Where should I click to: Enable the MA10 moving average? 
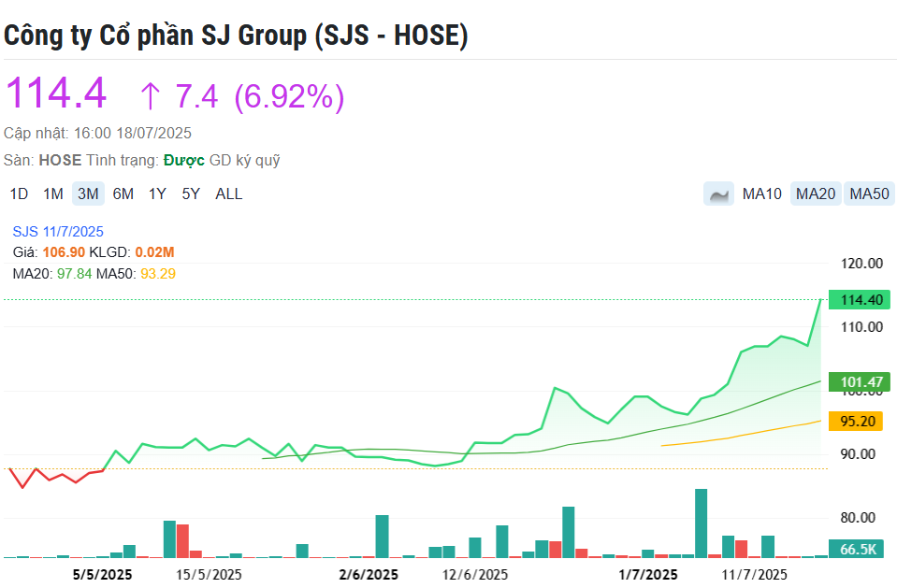[x=762, y=194]
